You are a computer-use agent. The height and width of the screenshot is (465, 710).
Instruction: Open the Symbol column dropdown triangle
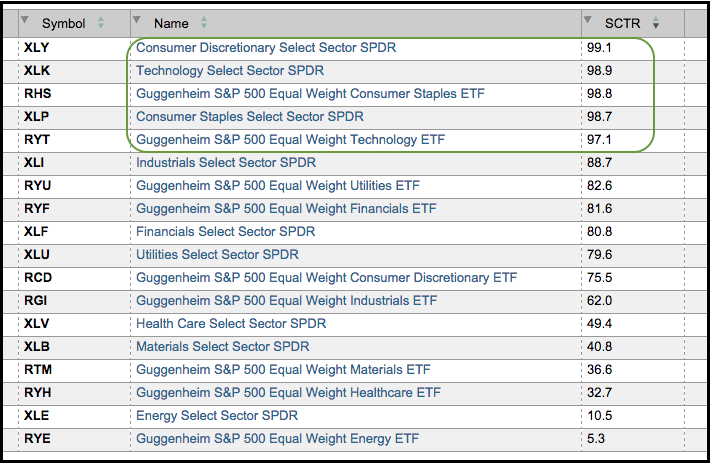(x=26, y=21)
